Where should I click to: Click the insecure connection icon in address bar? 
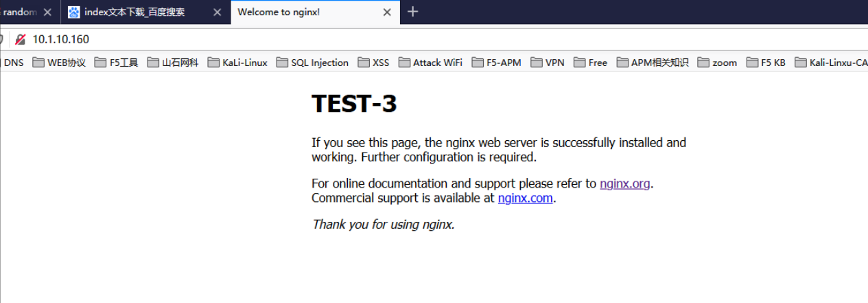(21, 39)
